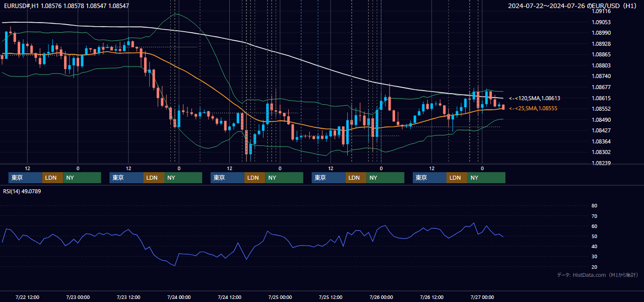Select the 1.08364 price axis value

pos(601,141)
